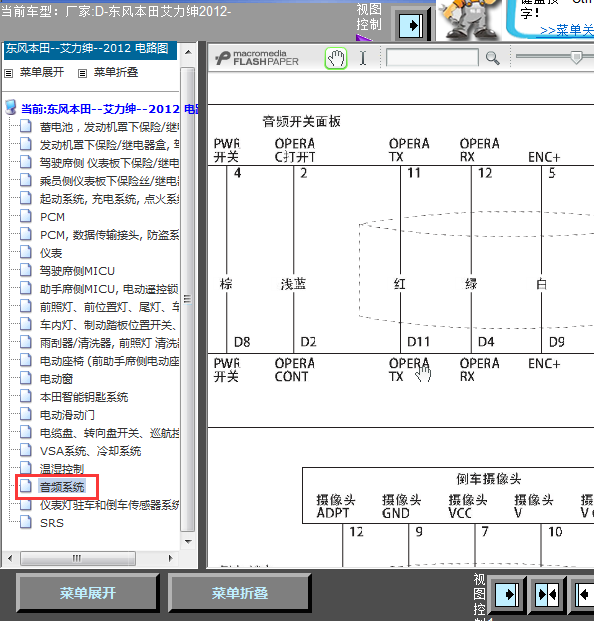Open 助手席侧MICU, 电动遥控锁 tree item

(x=109, y=289)
